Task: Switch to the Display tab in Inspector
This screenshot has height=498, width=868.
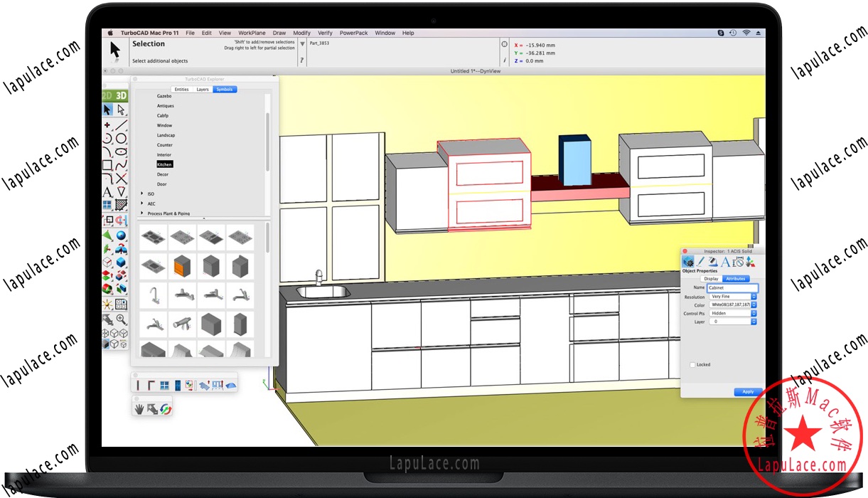Action: (x=710, y=278)
